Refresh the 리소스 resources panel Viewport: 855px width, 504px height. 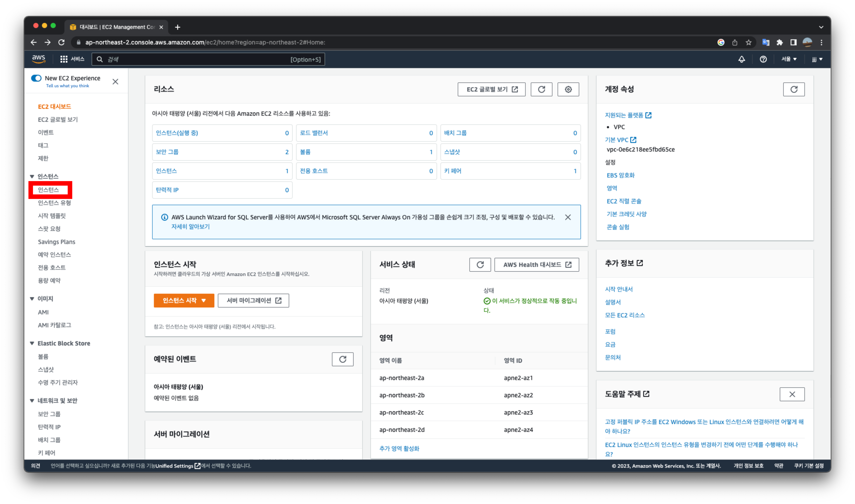click(x=541, y=89)
